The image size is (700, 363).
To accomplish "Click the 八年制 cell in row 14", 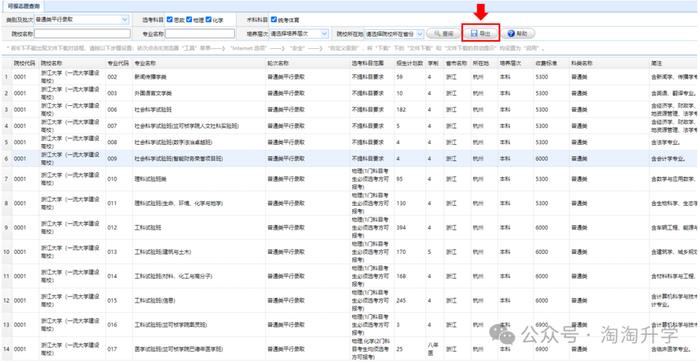I will 433,349.
